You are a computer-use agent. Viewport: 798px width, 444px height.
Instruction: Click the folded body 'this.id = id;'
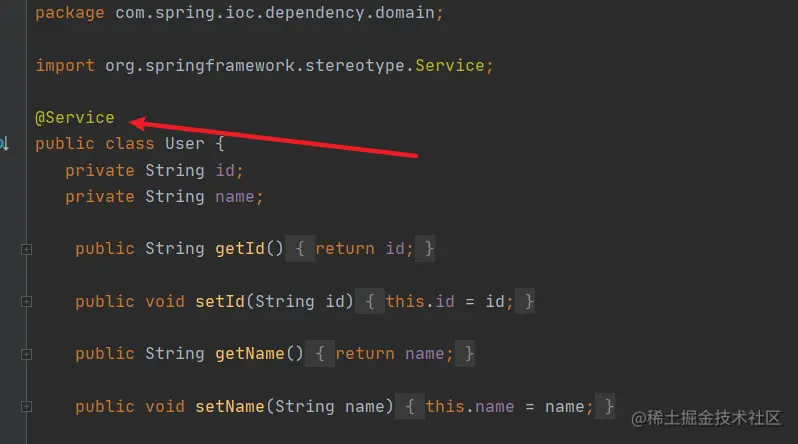click(x=449, y=301)
